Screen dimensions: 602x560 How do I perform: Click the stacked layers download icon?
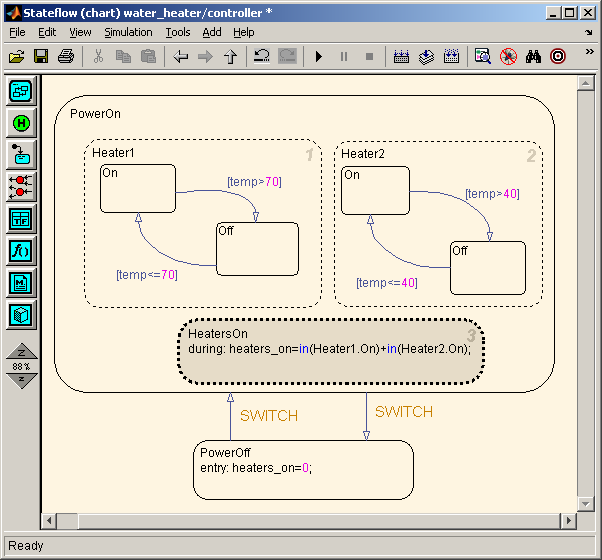coord(426,57)
